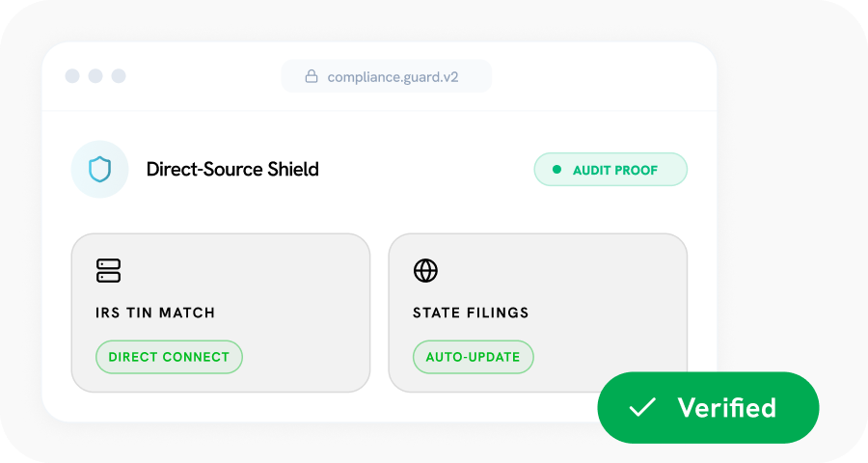The image size is (868, 463).
Task: Select the Direct-Source Shield heading
Action: 232,170
